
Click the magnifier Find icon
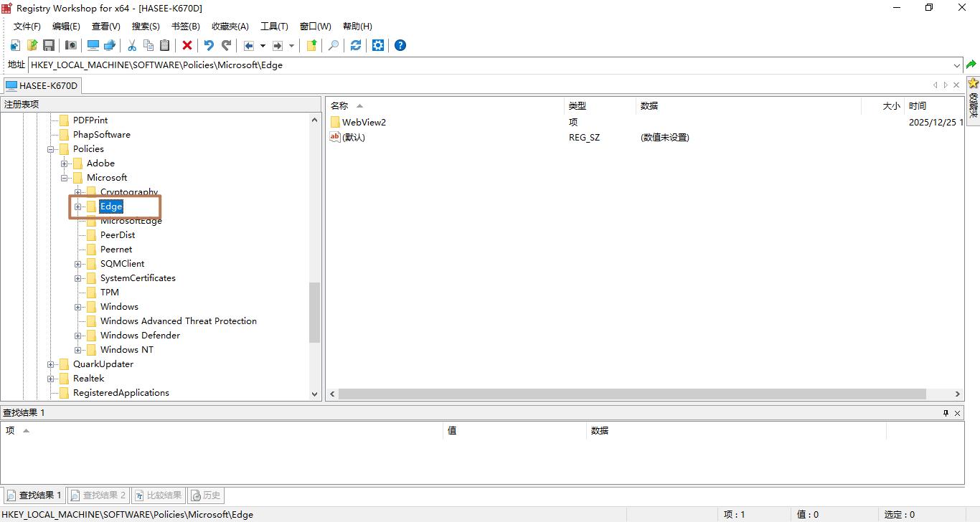(334, 45)
